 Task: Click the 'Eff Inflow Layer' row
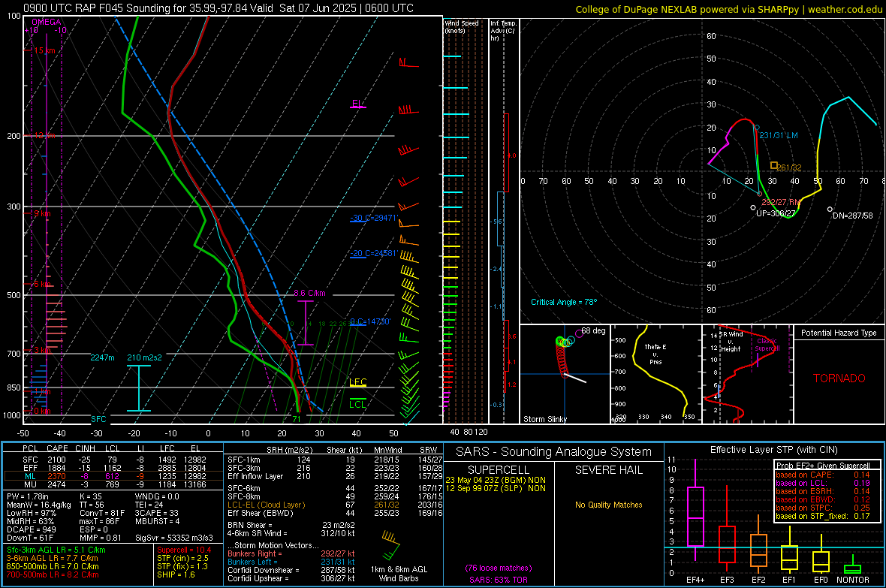[335, 476]
